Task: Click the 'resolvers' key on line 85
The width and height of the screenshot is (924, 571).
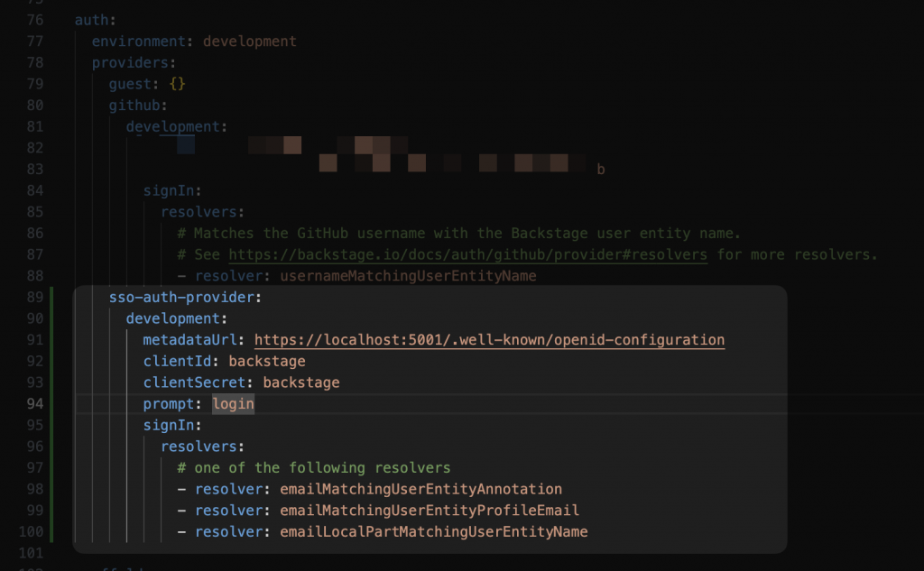Action: point(199,212)
